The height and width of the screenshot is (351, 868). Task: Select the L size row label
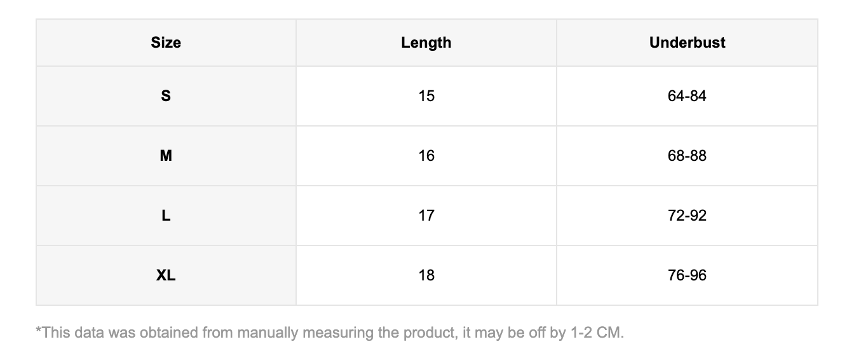(x=166, y=216)
